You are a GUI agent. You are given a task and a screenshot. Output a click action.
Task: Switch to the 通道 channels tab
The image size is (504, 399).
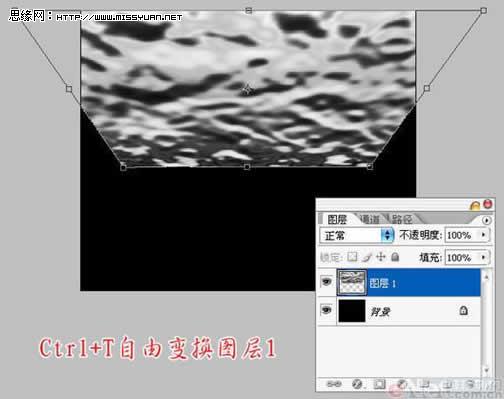[370, 219]
